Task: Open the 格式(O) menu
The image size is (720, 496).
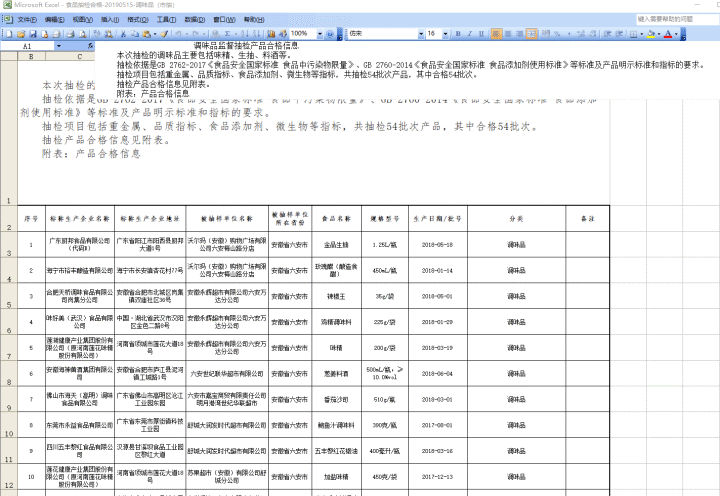Action: click(x=137, y=19)
